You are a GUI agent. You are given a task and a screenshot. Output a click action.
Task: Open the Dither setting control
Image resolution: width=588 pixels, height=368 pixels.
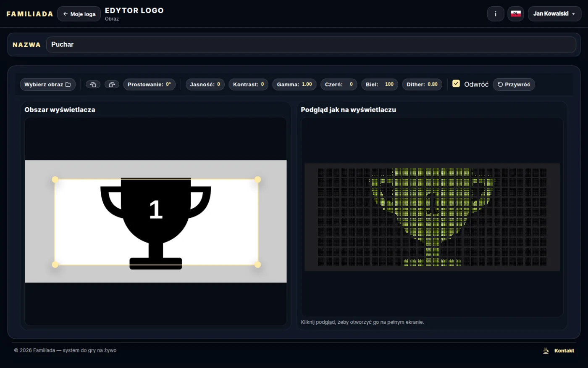click(x=422, y=85)
